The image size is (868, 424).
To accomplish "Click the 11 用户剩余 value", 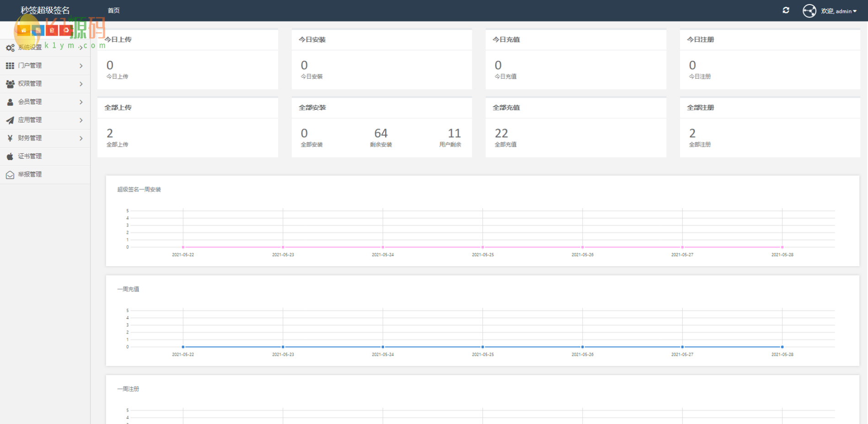I will tap(454, 133).
